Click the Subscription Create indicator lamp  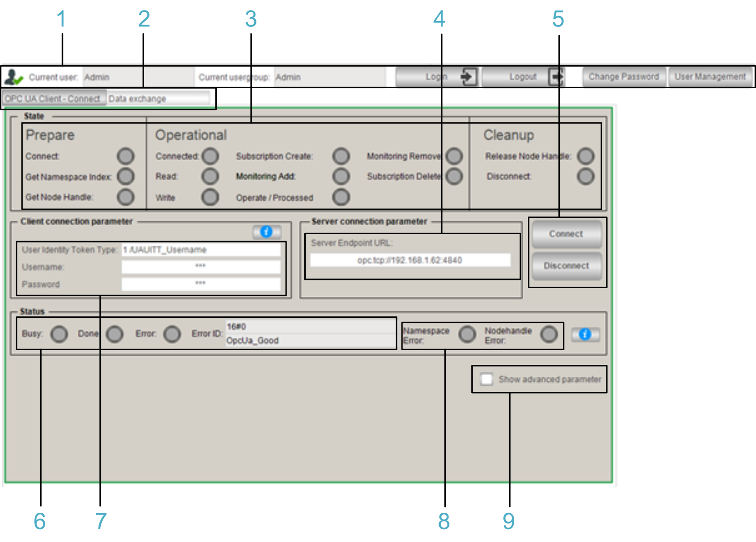(x=341, y=156)
